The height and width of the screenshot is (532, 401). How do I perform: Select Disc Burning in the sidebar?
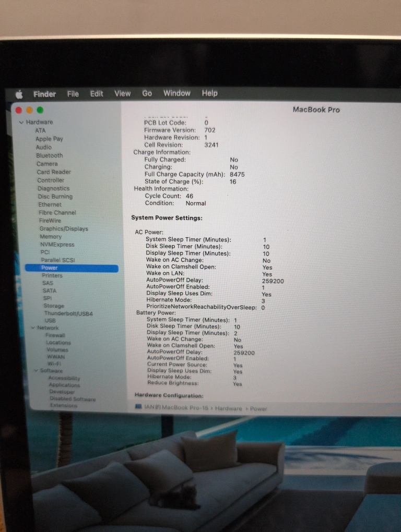coord(55,197)
